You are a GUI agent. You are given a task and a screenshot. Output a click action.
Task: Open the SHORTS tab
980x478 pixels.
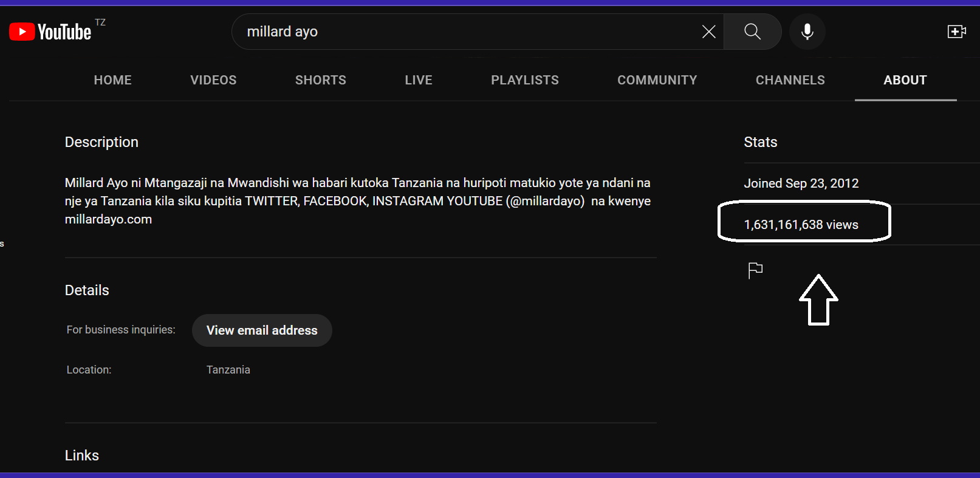(x=321, y=80)
